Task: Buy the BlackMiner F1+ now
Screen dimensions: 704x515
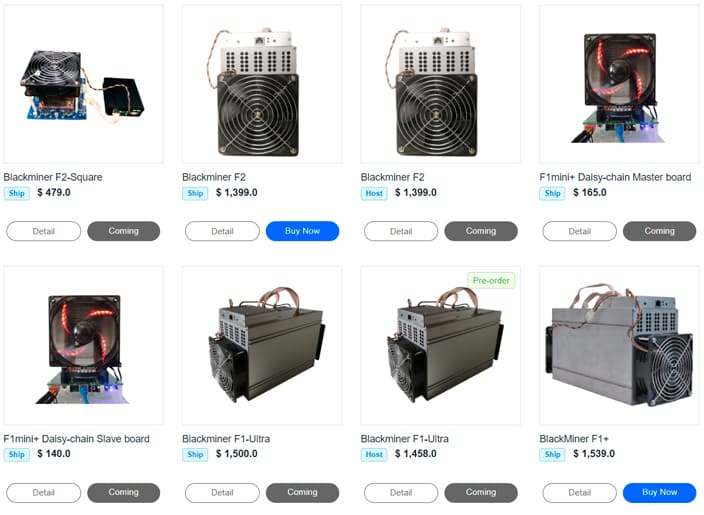Action: [659, 492]
